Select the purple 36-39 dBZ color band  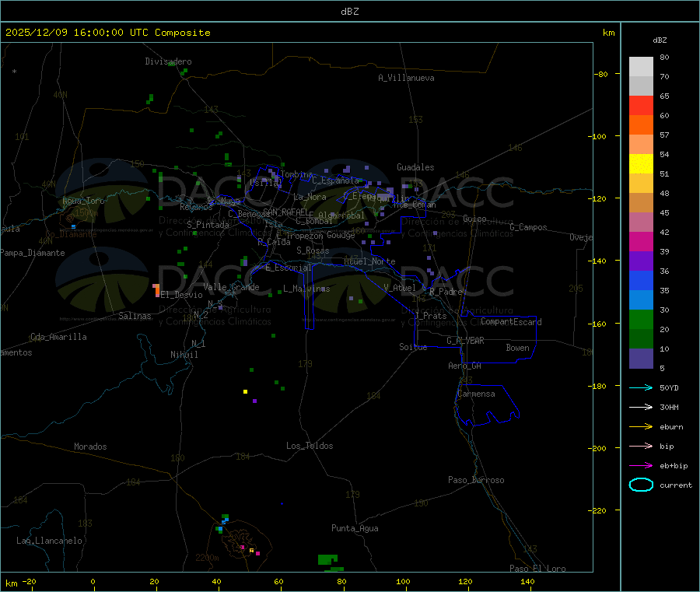[641, 261]
